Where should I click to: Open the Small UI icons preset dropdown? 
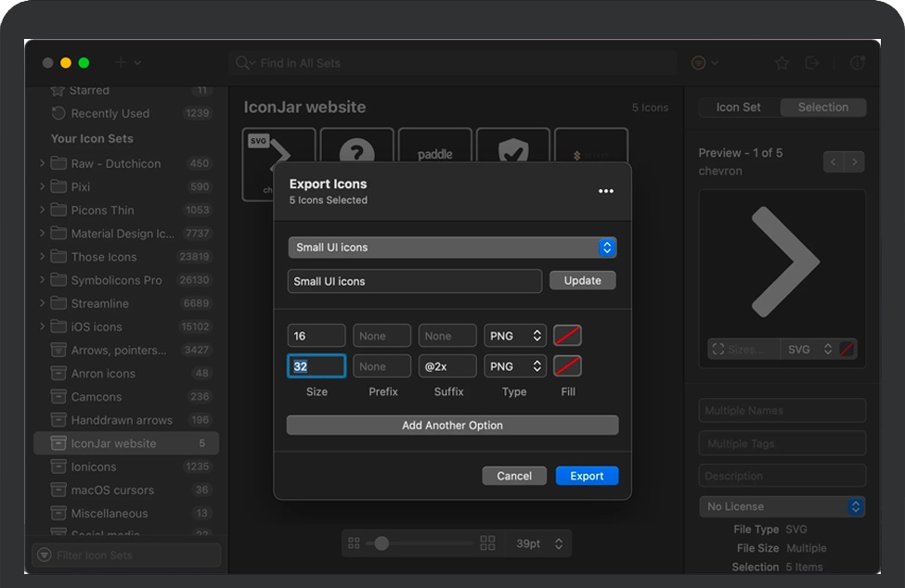tap(452, 248)
